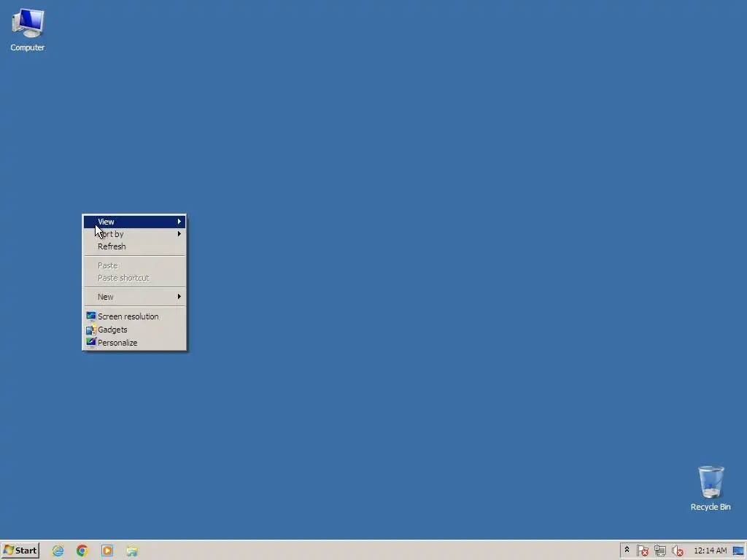This screenshot has width=747, height=560.
Task: Choose Screen resolution
Action: click(x=134, y=316)
